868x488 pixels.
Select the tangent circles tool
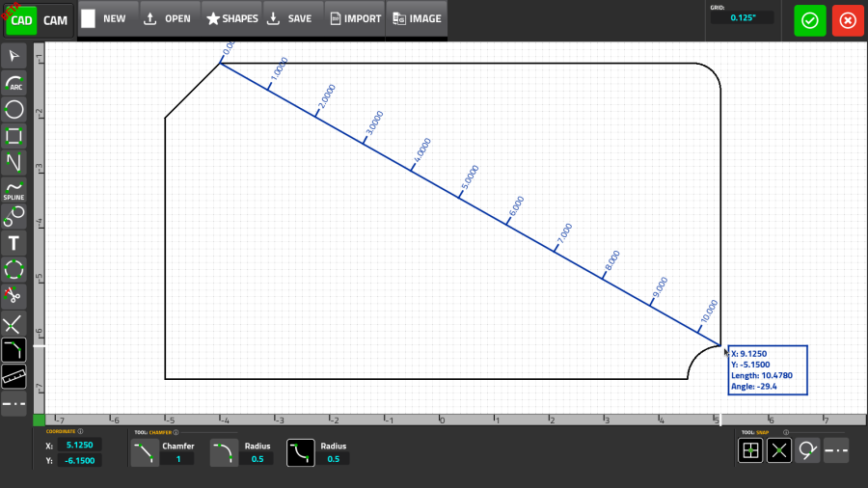tap(14, 216)
